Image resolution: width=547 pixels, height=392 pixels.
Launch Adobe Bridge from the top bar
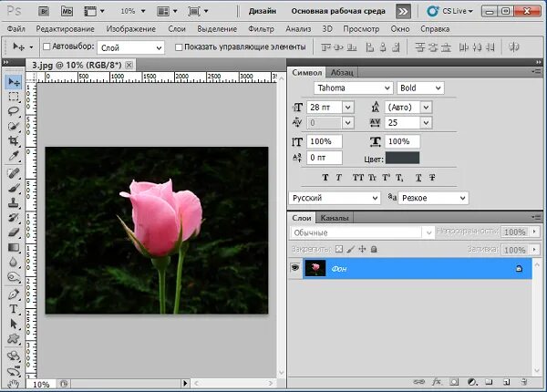point(44,11)
